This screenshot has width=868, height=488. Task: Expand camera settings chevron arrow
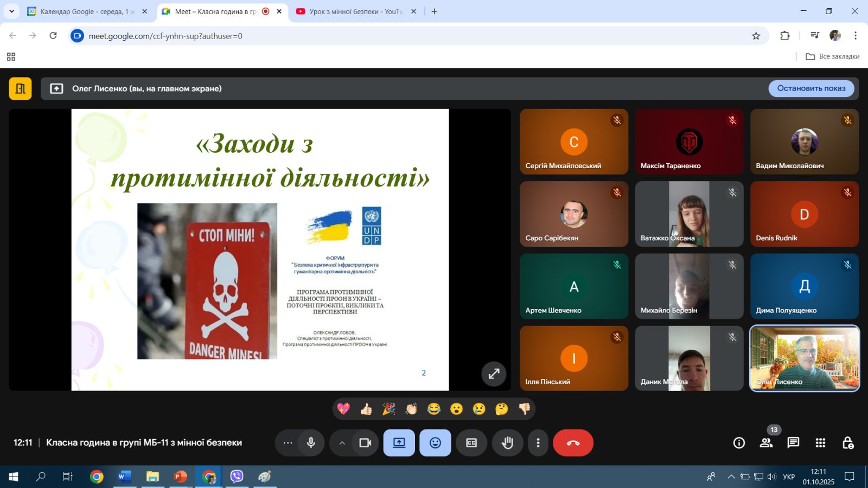pyautogui.click(x=342, y=443)
